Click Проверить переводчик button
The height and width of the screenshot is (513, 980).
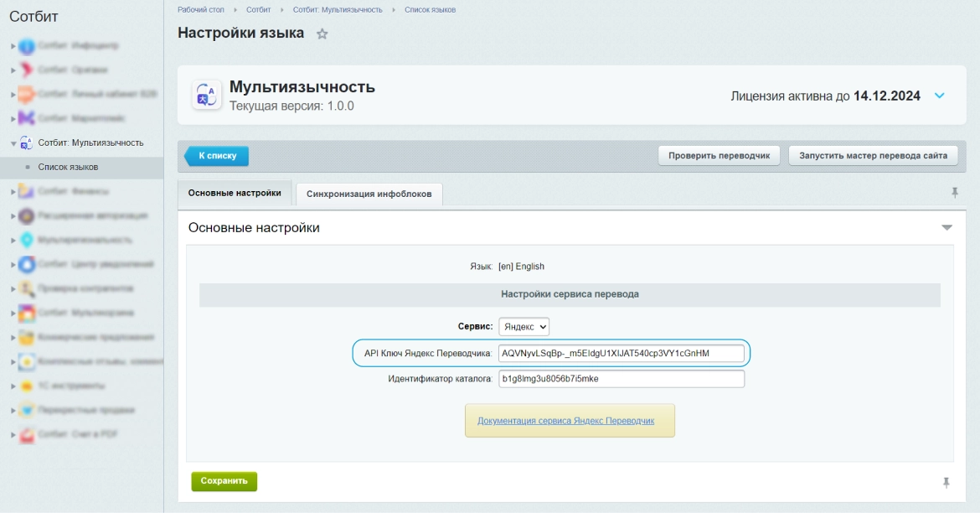(719, 156)
